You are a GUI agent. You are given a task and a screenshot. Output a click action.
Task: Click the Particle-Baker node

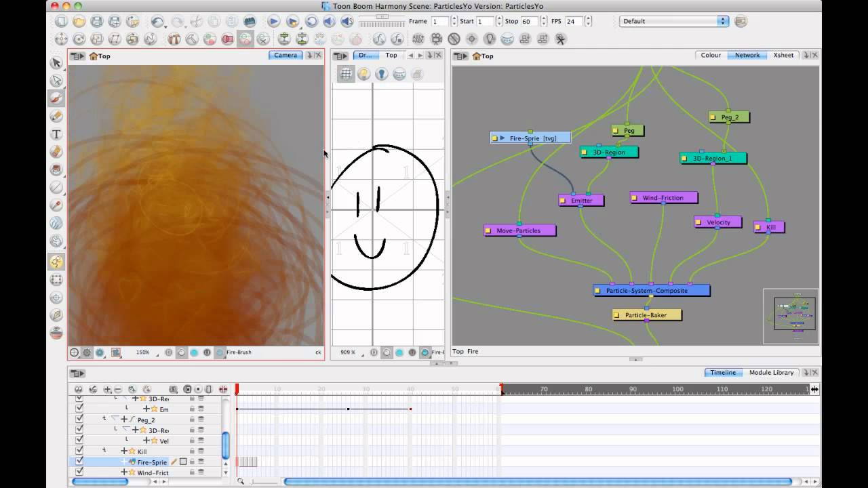pos(647,315)
